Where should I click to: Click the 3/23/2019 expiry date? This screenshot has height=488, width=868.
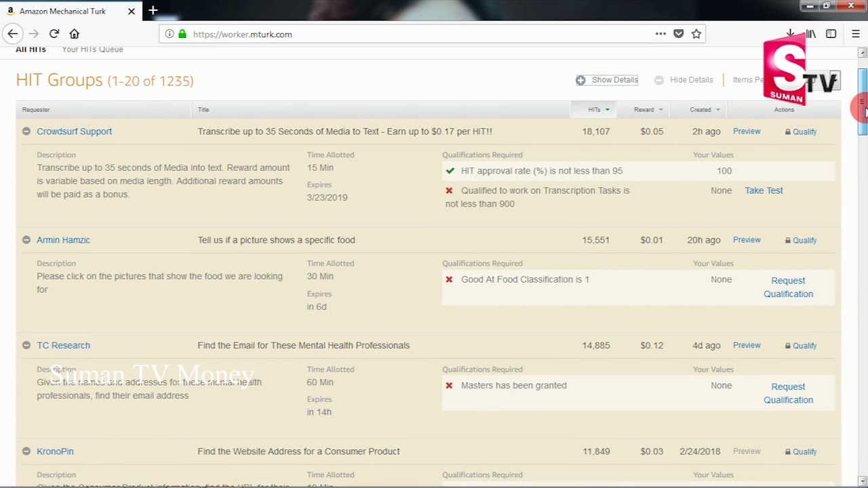pos(327,198)
